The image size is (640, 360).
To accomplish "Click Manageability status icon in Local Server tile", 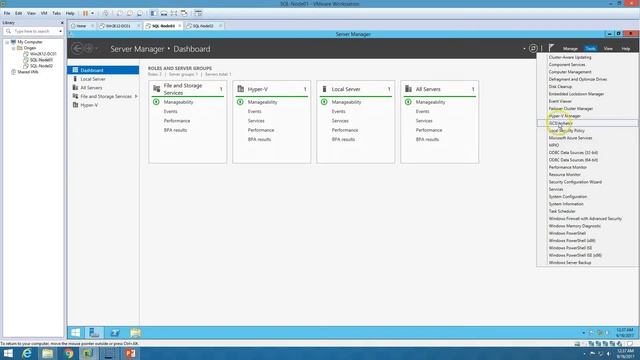I will pyautogui.click(x=324, y=102).
